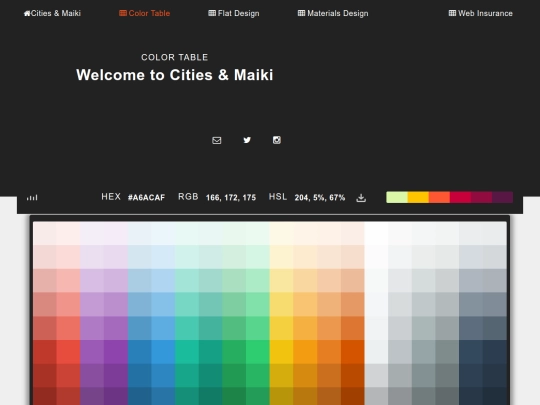Select the vivid alizarin red grid cell
Viewport: 540px width, 405px height.
[x=68, y=352]
